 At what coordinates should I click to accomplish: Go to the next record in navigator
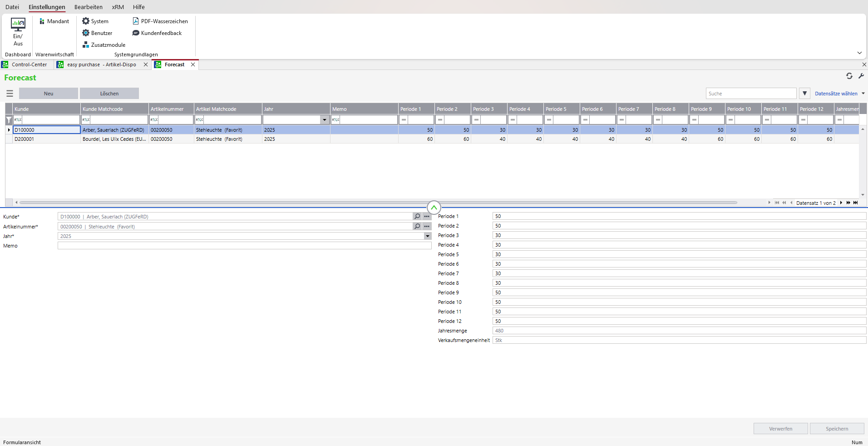click(x=841, y=203)
